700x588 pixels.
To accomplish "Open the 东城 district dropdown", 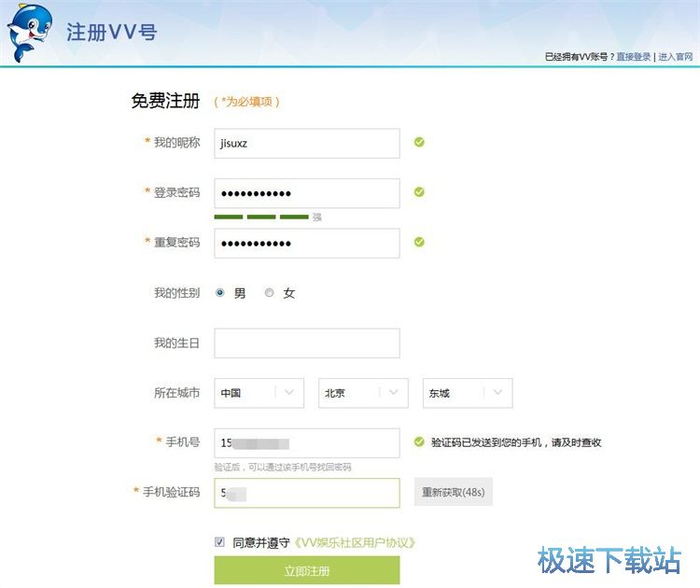I will click(x=468, y=393).
